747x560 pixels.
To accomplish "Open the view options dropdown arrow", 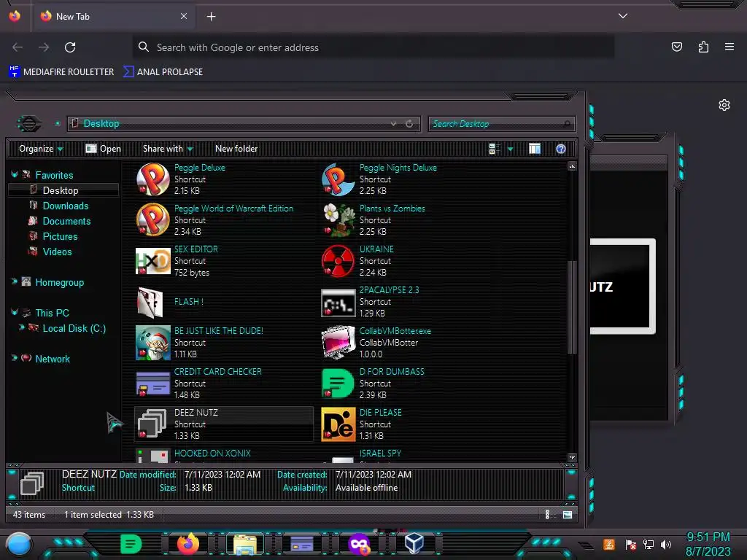I will coord(510,149).
